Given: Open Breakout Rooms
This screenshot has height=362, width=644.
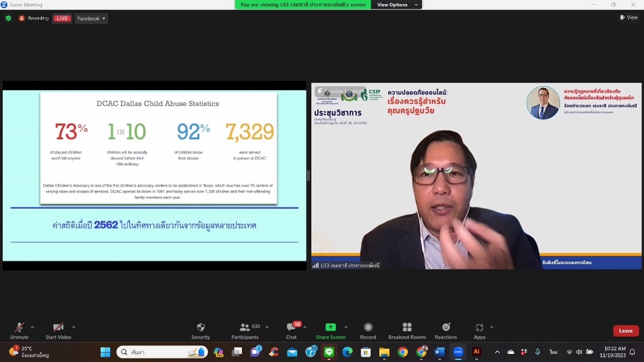Looking at the screenshot, I should [407, 331].
